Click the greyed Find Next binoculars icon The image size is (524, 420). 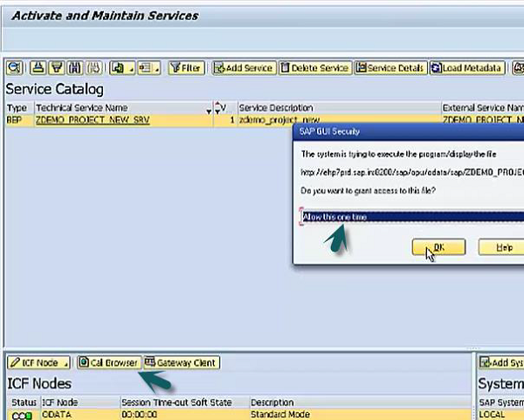pos(94,68)
